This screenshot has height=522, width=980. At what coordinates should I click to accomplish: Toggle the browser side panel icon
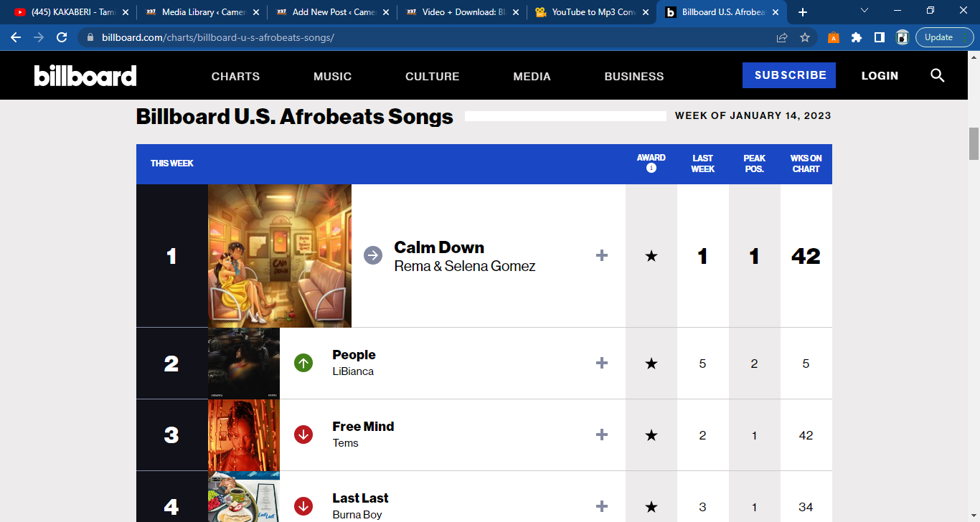coord(880,37)
